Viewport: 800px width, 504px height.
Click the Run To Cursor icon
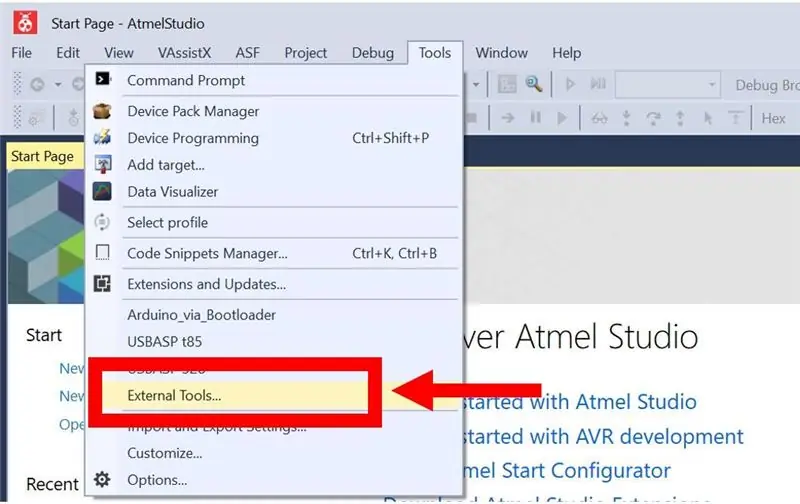click(707, 118)
